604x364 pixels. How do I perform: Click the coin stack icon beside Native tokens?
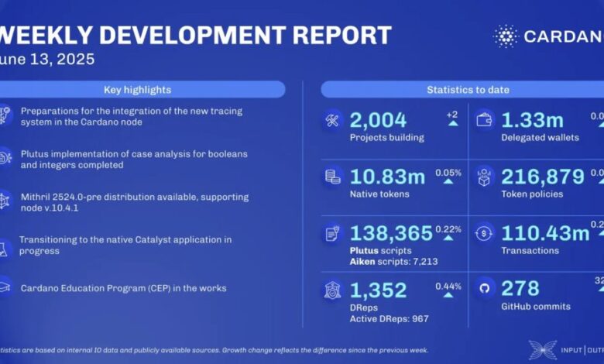[x=332, y=177]
